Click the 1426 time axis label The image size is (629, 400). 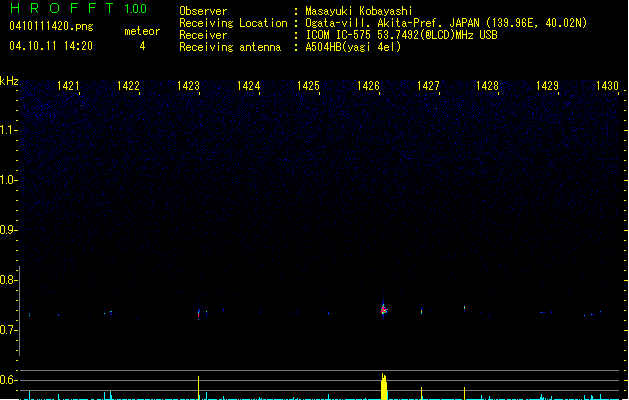[x=368, y=86]
